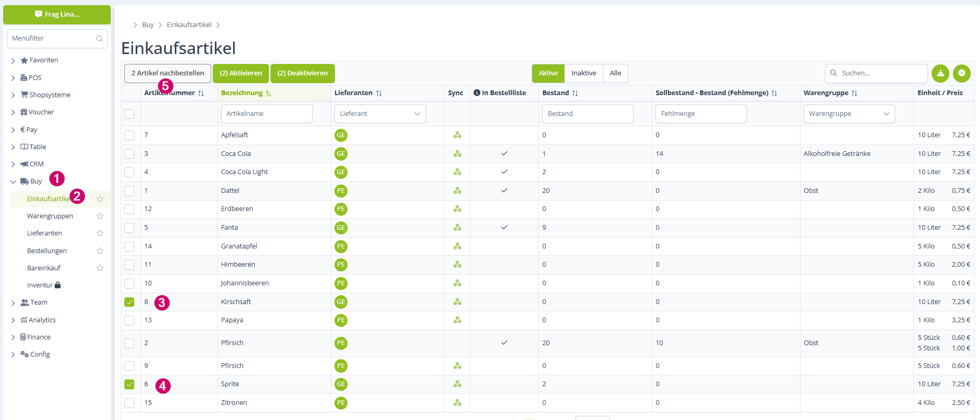Viewport: 980px width, 420px height.
Task: Click the sync icon in Apfelsaft row
Action: click(x=457, y=135)
